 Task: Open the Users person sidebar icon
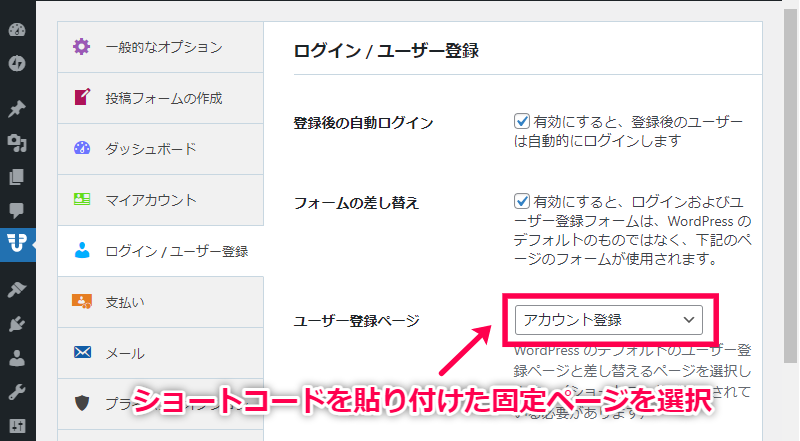(17, 358)
